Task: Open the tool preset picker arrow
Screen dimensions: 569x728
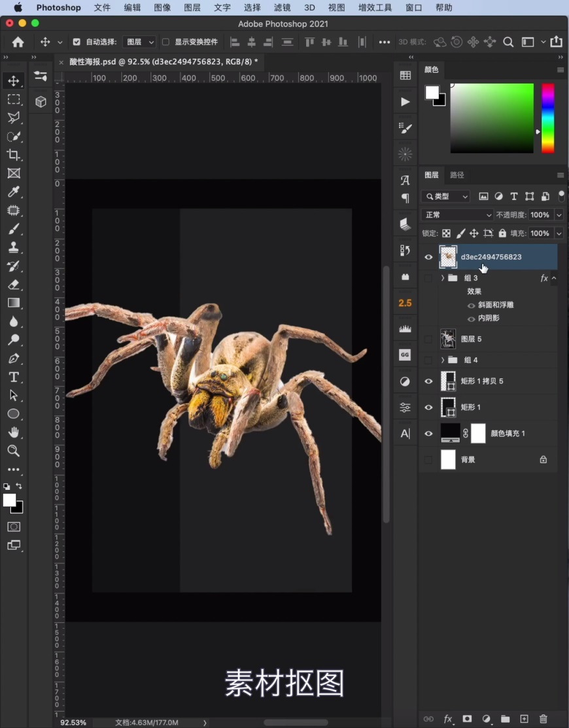Action: pyautogui.click(x=60, y=43)
